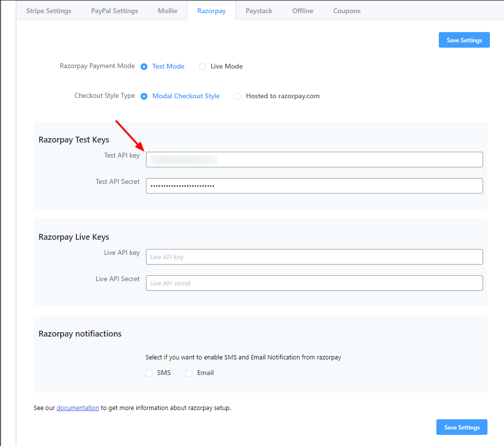The width and height of the screenshot is (504, 446).
Task: Switch to the Stripe Settings tab
Action: click(x=49, y=10)
